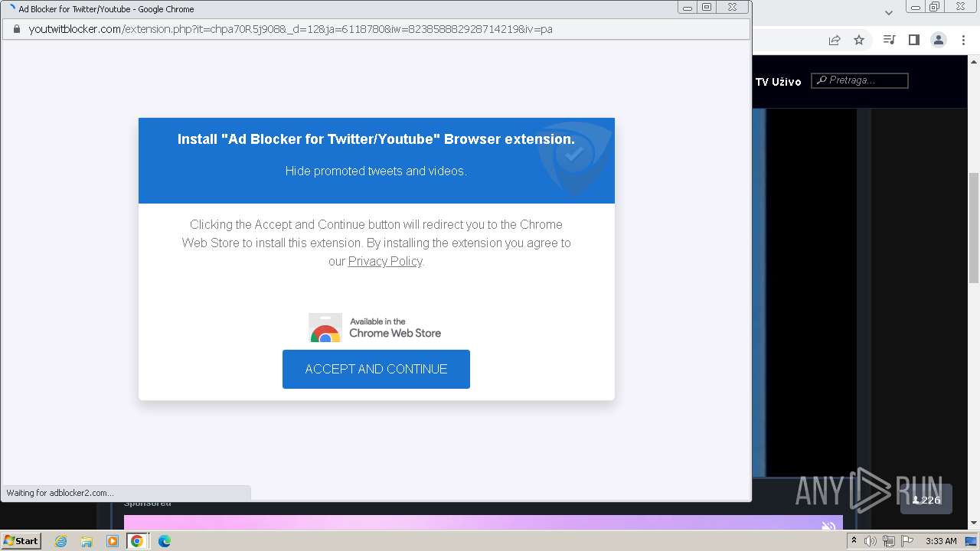
Task: Click the Show Desktop button
Action: 972,541
